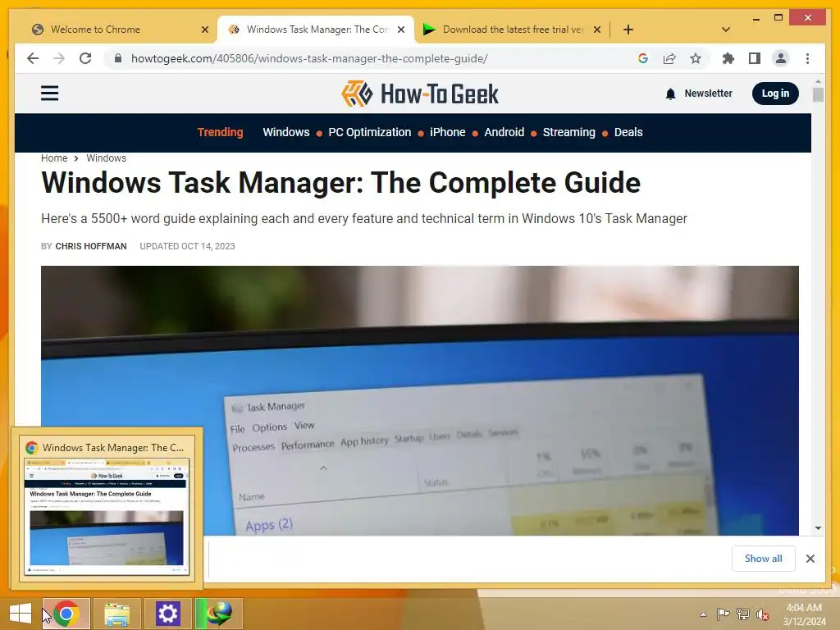840x630 pixels.
Task: Open the Chrome profile avatar
Action: tap(781, 58)
